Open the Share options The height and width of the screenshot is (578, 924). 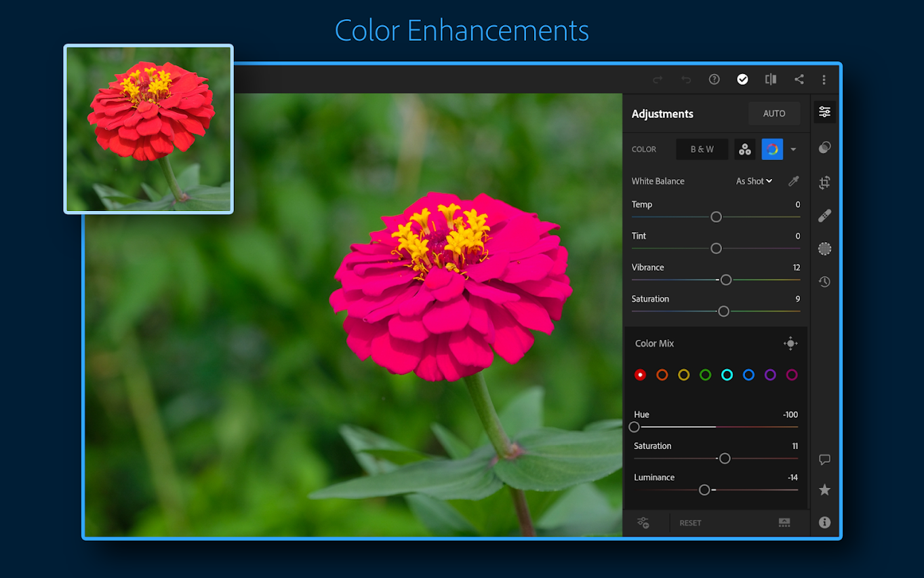tap(799, 79)
